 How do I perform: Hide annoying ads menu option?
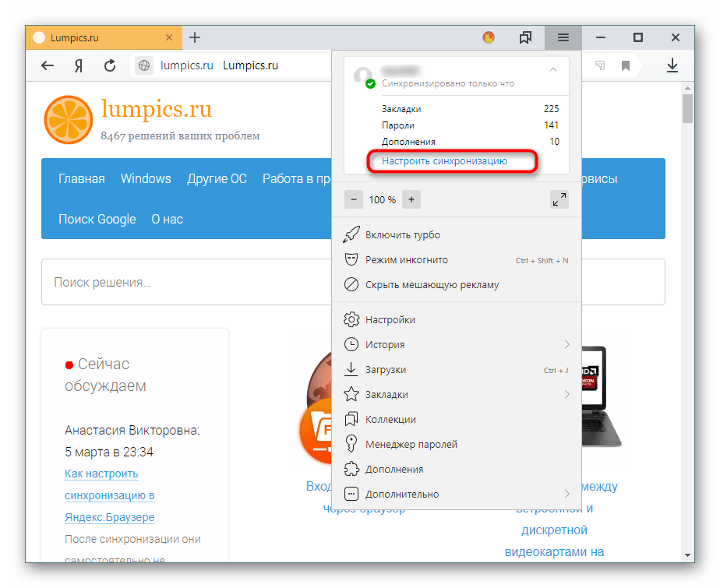click(432, 285)
